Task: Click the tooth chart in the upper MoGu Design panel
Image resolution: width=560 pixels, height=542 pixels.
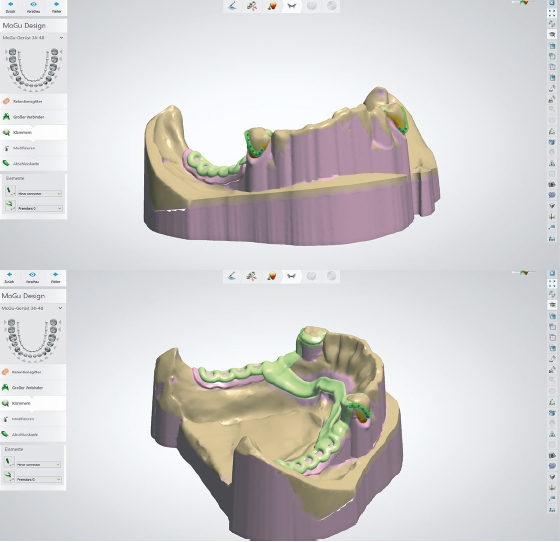Action: click(33, 69)
